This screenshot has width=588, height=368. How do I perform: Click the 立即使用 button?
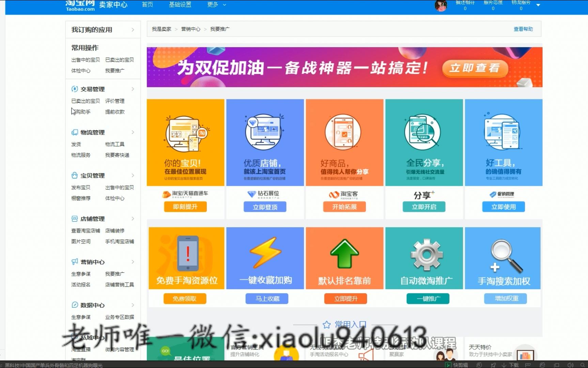[x=504, y=207]
